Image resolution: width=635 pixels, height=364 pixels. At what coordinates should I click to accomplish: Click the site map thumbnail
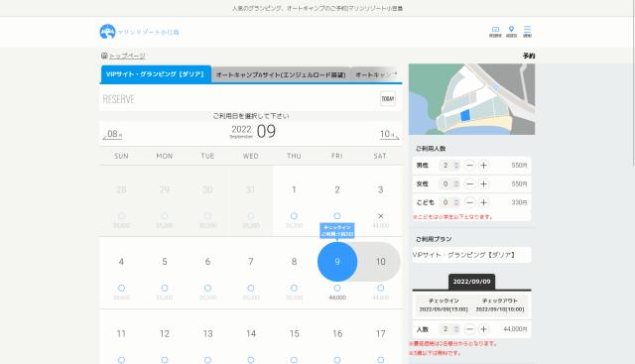point(472,99)
